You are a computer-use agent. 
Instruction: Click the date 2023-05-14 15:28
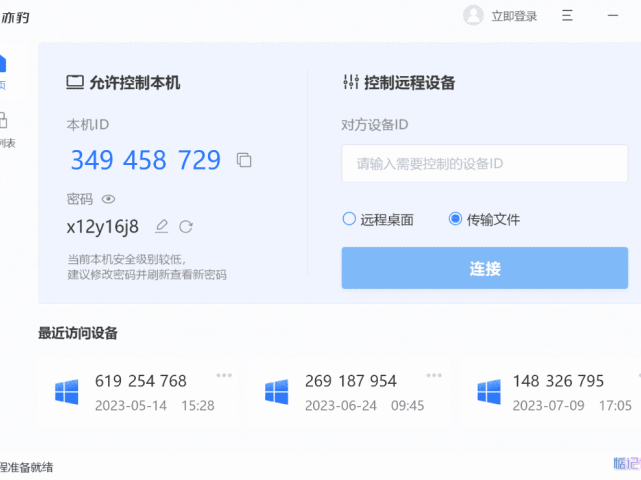(x=155, y=406)
